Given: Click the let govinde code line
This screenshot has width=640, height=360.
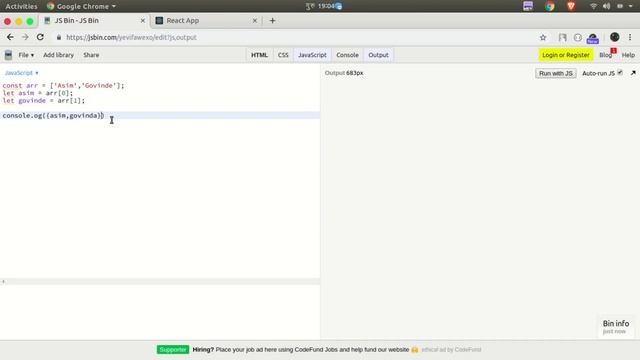Looking at the screenshot, I should tap(44, 100).
